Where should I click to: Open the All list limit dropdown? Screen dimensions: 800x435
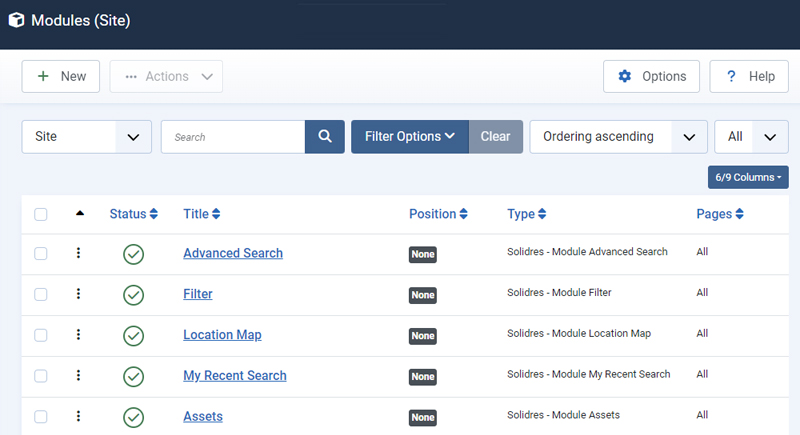click(x=751, y=137)
